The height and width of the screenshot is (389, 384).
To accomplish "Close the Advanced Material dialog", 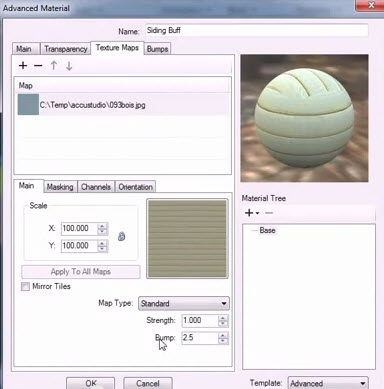I will point(369,5).
